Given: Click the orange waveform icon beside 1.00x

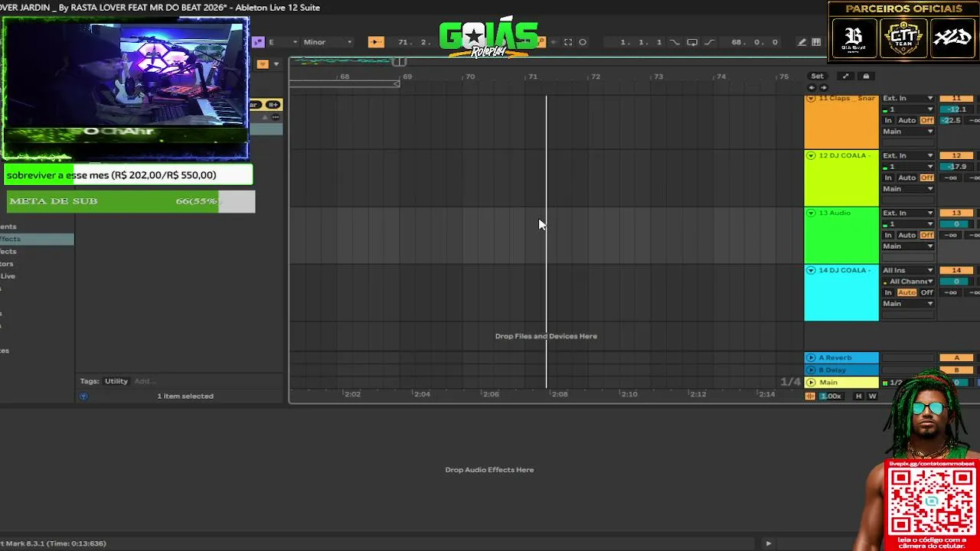Looking at the screenshot, I should tap(810, 396).
